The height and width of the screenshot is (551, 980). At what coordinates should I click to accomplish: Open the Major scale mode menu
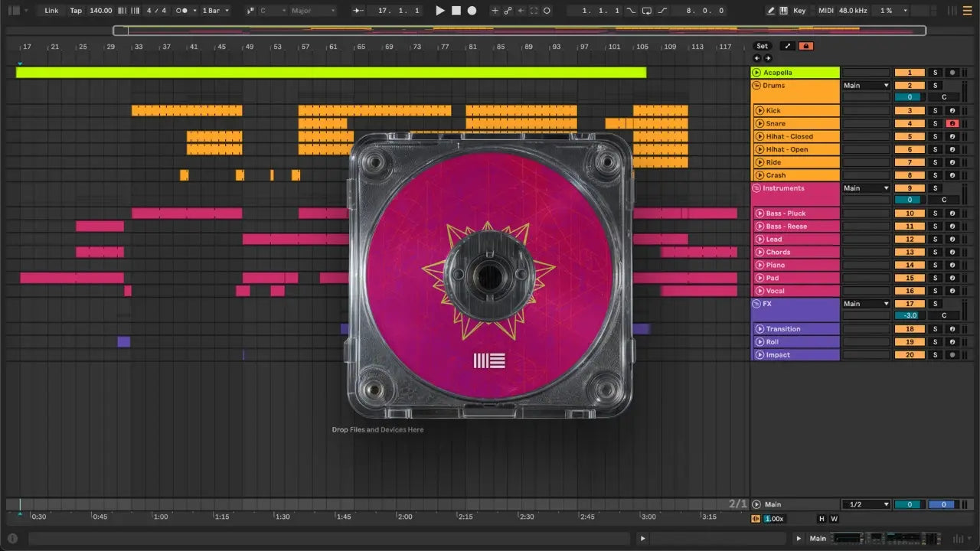click(312, 11)
